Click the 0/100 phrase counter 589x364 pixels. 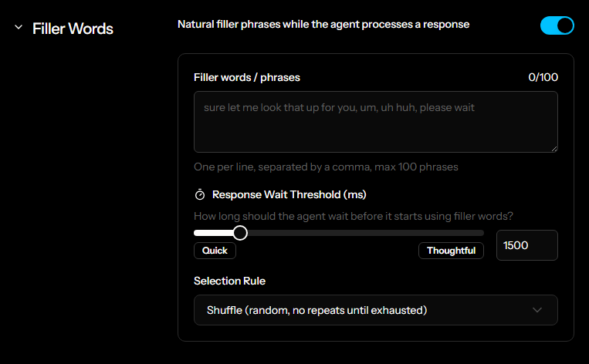pos(543,77)
